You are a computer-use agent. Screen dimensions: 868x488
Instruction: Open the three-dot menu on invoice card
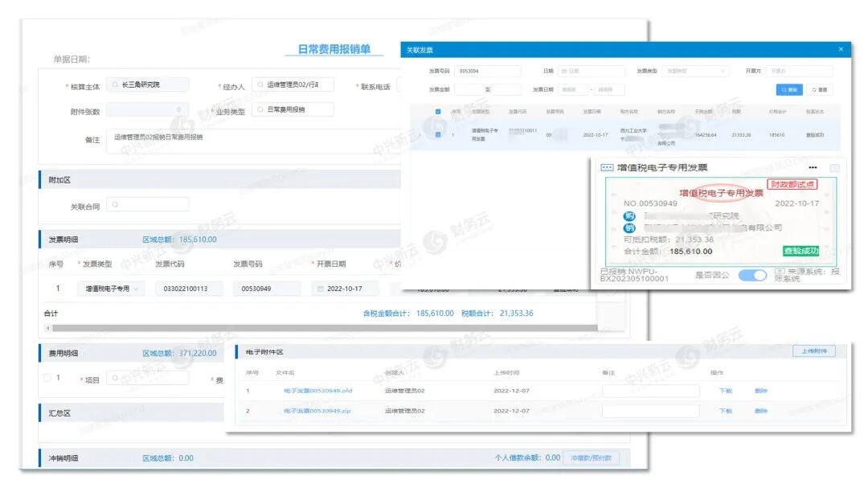point(812,167)
